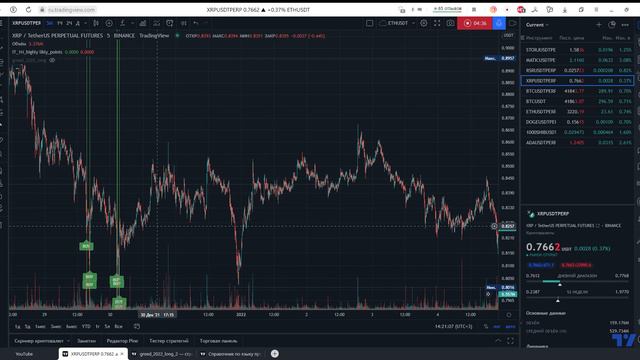The width and height of the screenshot is (640, 360).
Task: Open the layout selection square icon
Action: pos(369,23)
